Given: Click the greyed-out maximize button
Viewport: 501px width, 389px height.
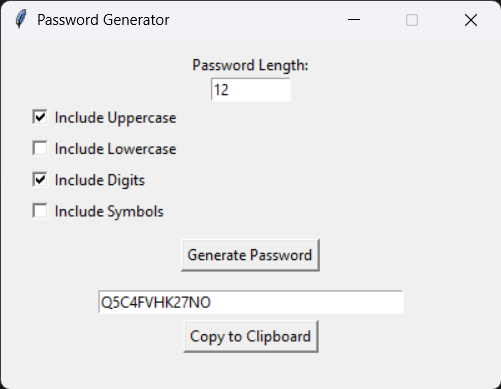Looking at the screenshot, I should click(x=412, y=20).
